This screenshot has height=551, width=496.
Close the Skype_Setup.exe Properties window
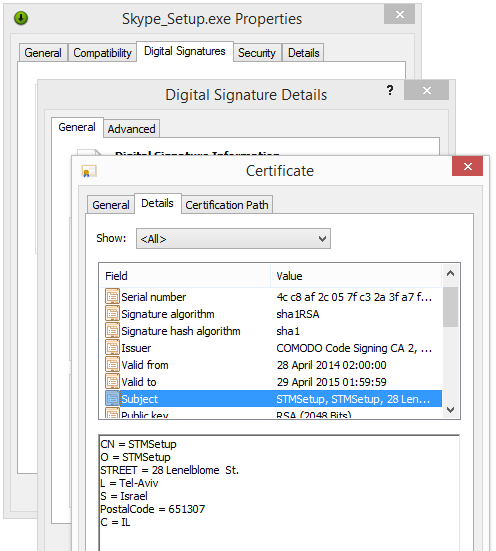point(399,14)
